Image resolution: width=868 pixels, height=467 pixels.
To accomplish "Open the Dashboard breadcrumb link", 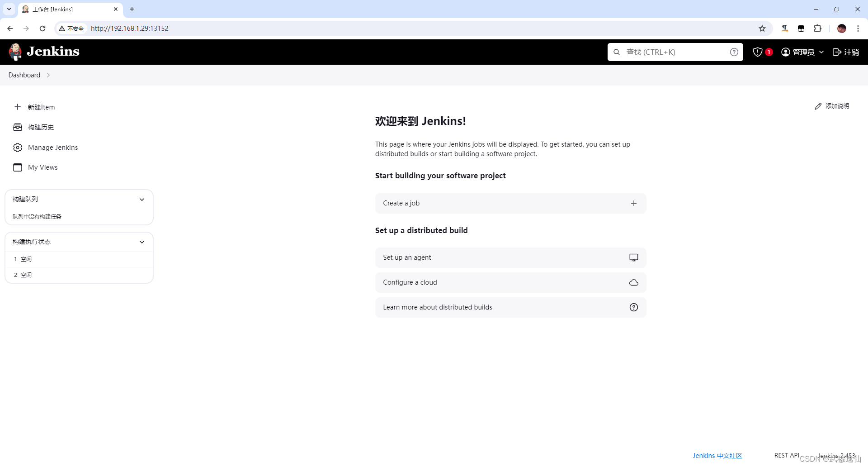I will 24,75.
